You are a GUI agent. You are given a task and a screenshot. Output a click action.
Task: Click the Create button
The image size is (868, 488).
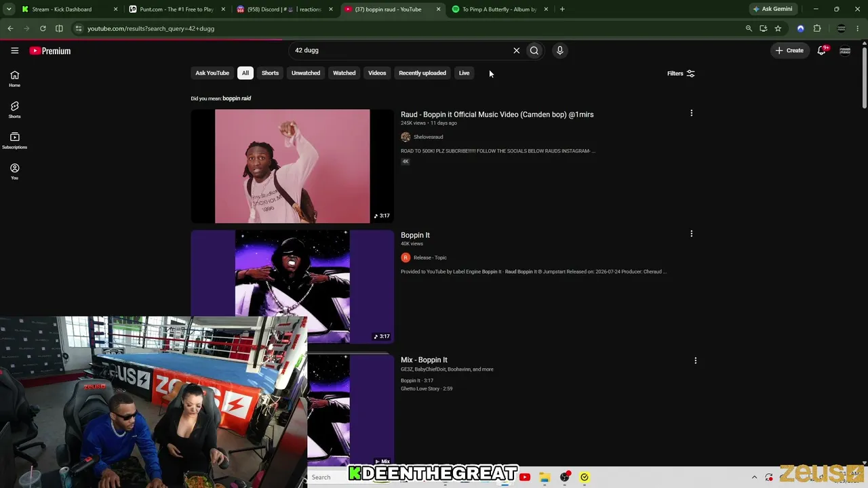tap(790, 50)
